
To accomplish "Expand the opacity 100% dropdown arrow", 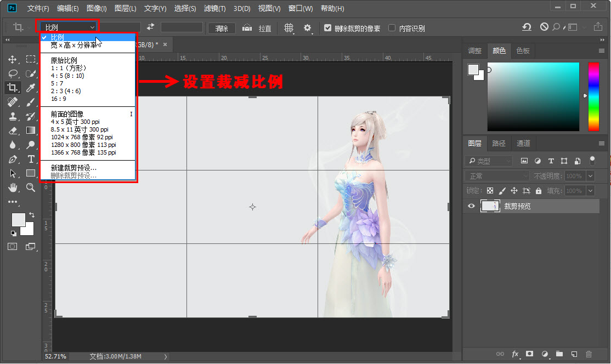I will click(590, 176).
